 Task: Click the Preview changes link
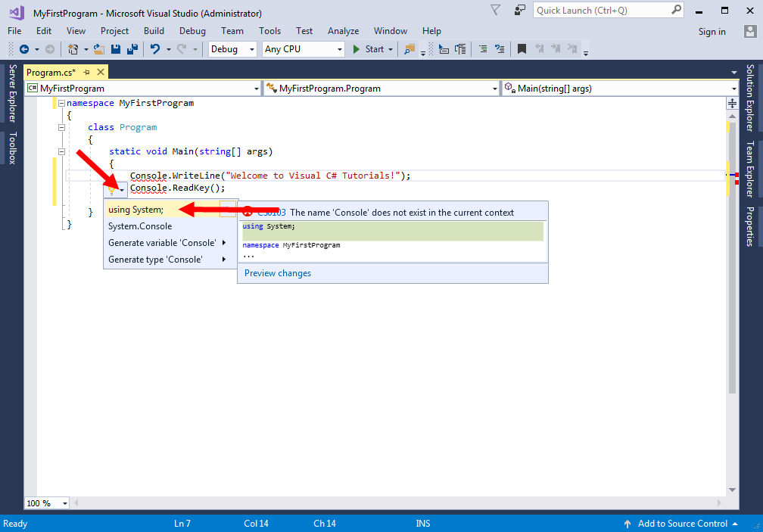tap(277, 273)
